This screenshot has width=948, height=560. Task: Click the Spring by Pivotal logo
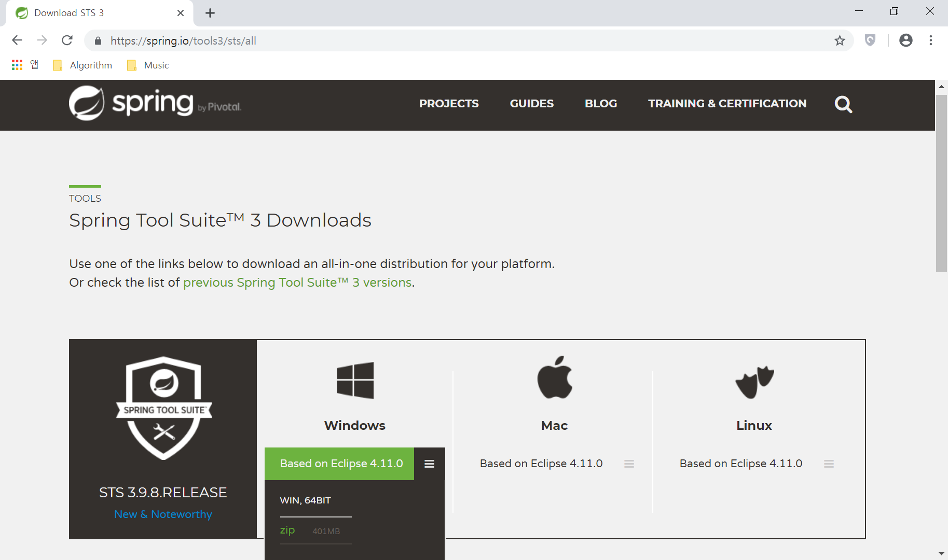pyautogui.click(x=155, y=103)
